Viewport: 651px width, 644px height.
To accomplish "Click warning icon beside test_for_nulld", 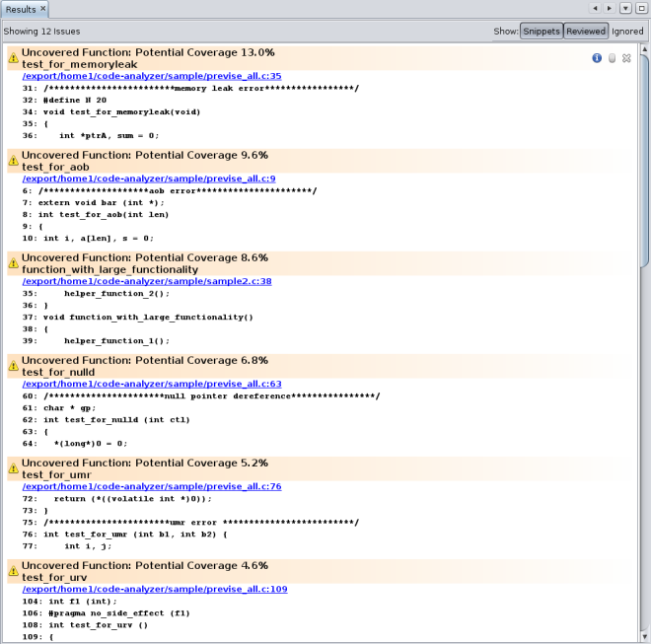I will pyautogui.click(x=13, y=365).
